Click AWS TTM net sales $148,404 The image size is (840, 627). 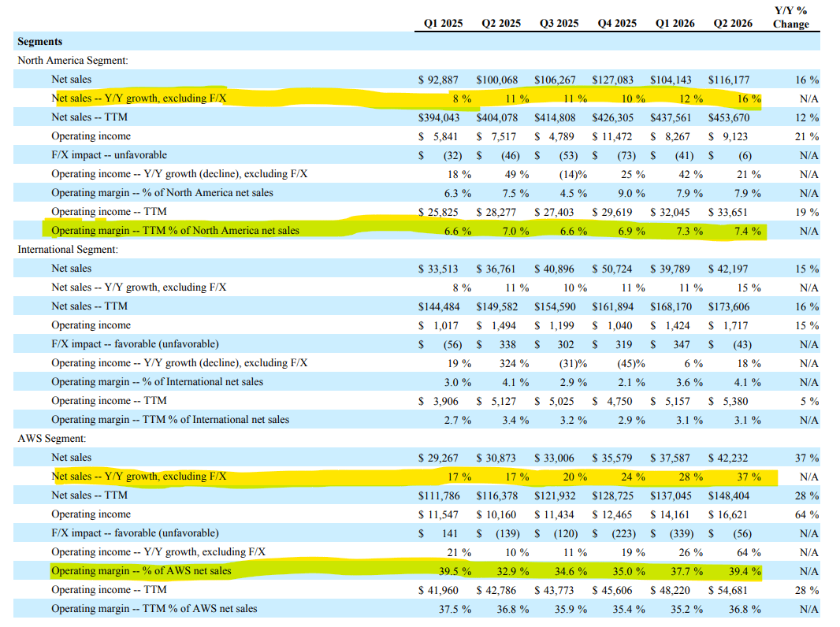(729, 495)
